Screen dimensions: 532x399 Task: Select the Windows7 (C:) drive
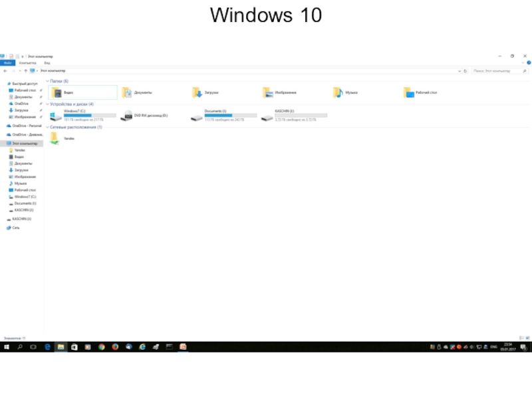pyautogui.click(x=82, y=115)
